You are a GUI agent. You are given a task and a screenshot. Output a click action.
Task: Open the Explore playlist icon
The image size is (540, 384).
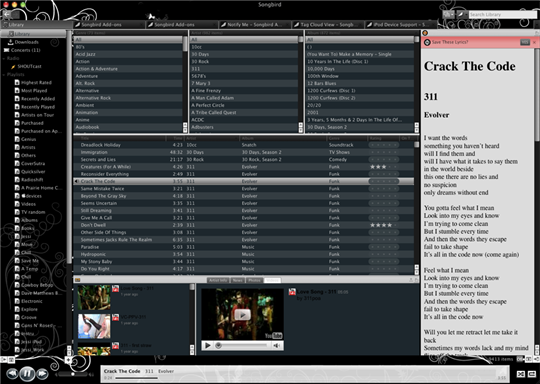[17, 309]
